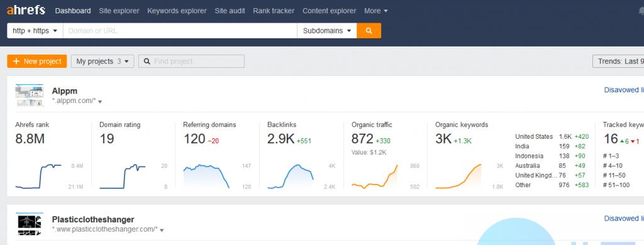Expand the plasticclotheshanger.com URL arrow

pyautogui.click(x=162, y=230)
